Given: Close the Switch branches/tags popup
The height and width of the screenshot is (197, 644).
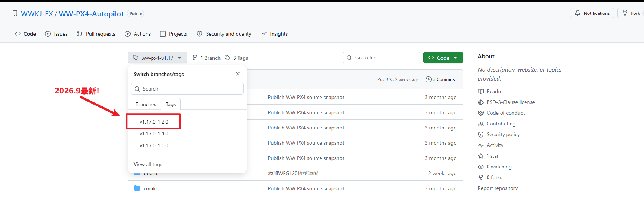Looking at the screenshot, I should click(x=238, y=74).
